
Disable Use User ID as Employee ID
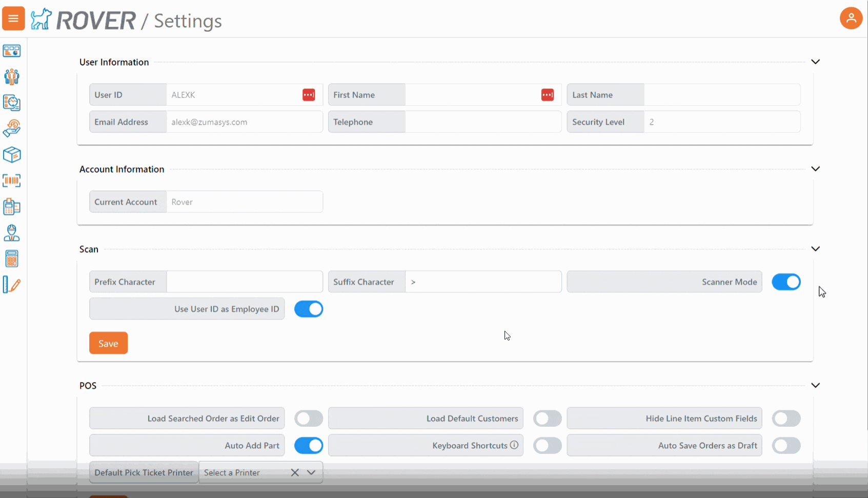click(x=308, y=309)
